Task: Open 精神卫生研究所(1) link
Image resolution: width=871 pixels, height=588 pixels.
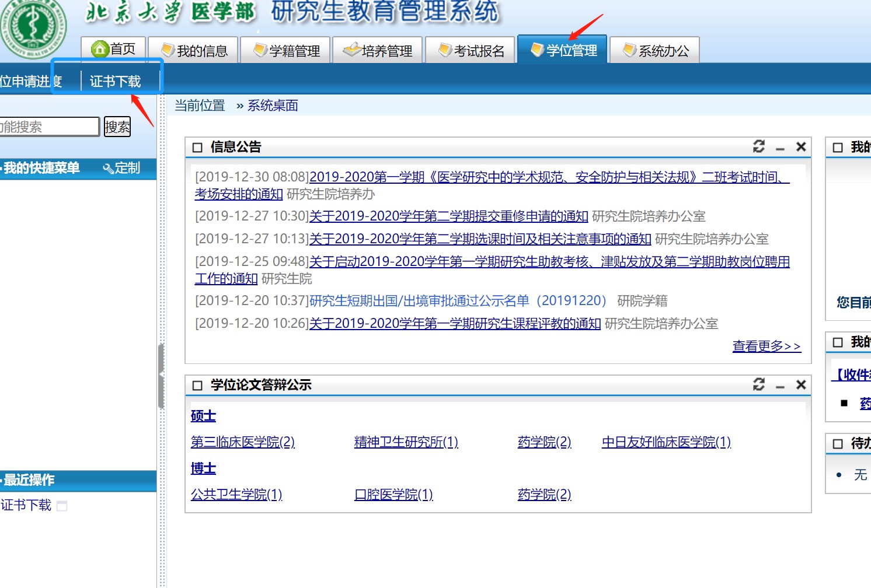Action: click(406, 442)
